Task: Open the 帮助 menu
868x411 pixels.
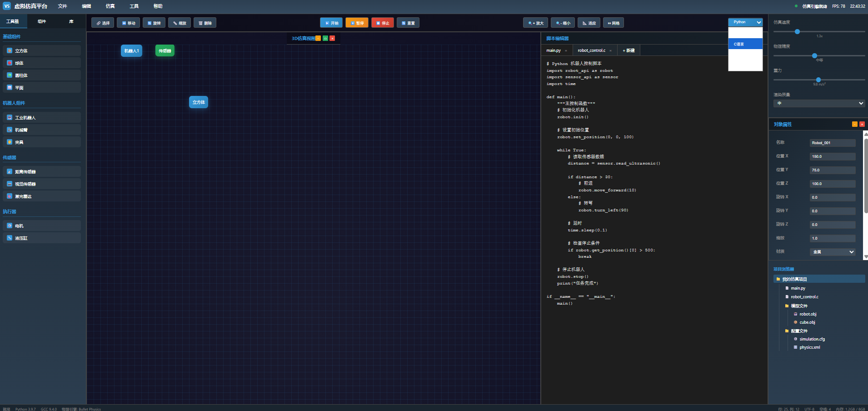Action: (158, 6)
